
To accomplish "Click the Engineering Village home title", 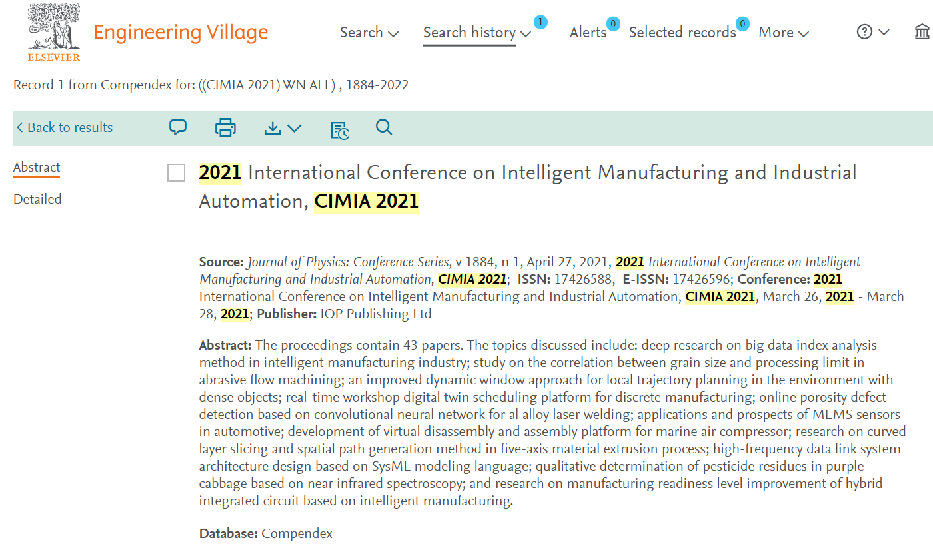I will (x=181, y=33).
